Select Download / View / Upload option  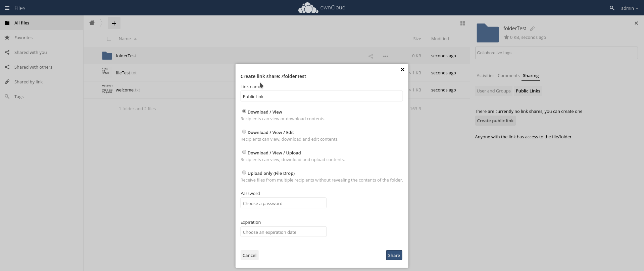coord(244,152)
